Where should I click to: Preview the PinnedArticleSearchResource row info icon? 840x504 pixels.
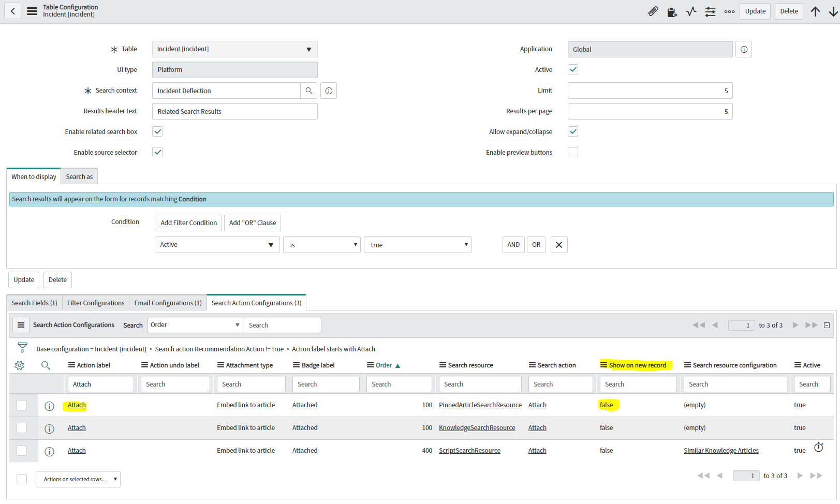pyautogui.click(x=49, y=406)
